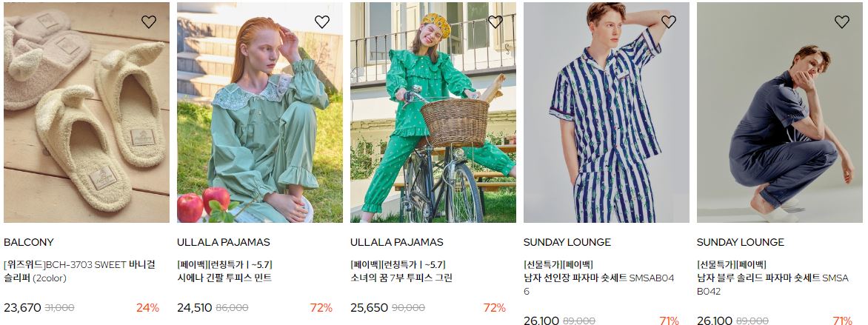868x325 pixels.
Task: Favorite the BALCONY bunny slippers with heart icon
Action: (148, 21)
